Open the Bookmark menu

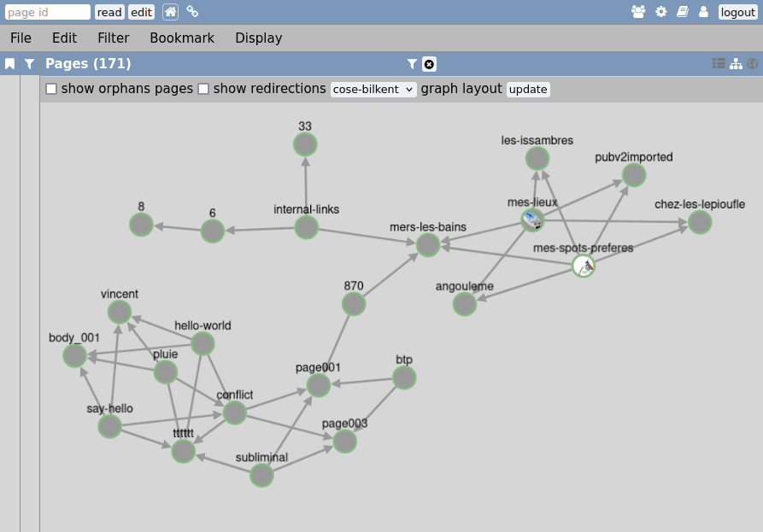click(x=182, y=38)
